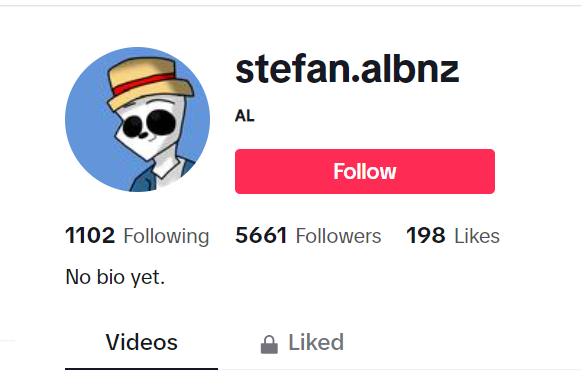Screen dimensions: 581x389
Task: Click the Followers label
Action: click(338, 236)
